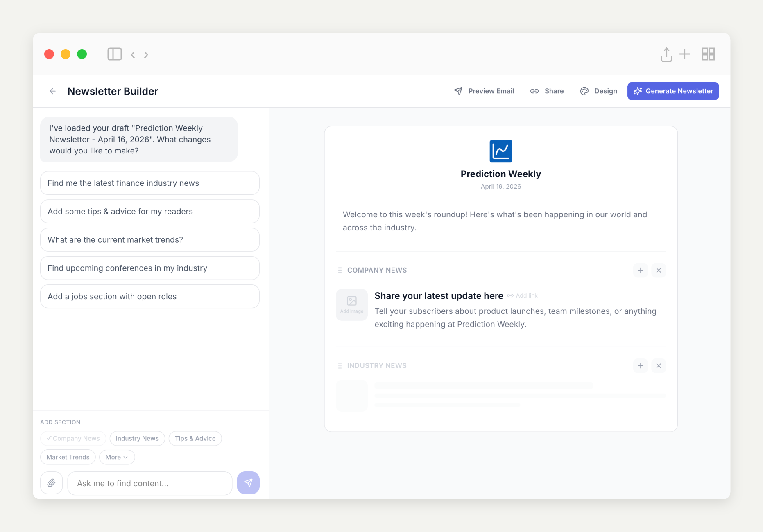Click the back arrow beside Newsletter Builder
Viewport: 763px width, 532px height.
click(x=52, y=91)
